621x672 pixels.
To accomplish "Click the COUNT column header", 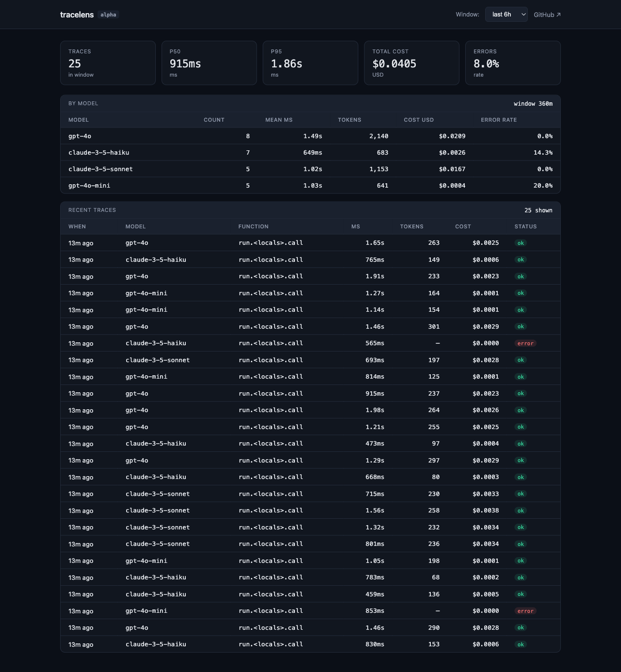I will (214, 120).
